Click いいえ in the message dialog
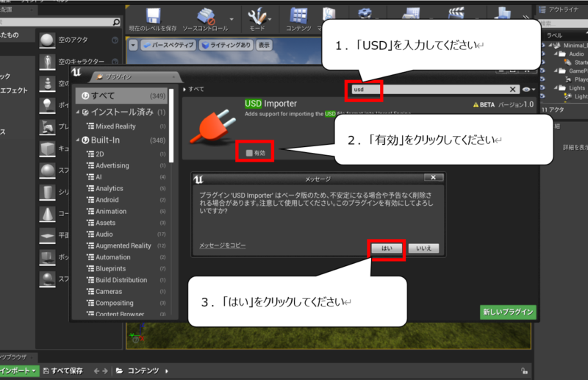 point(423,248)
